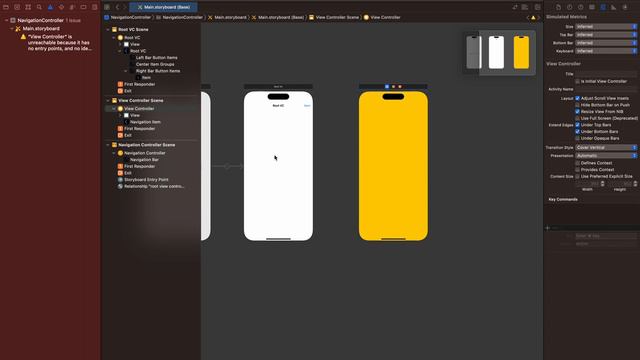The height and width of the screenshot is (360, 640).
Task: Enable Use Preferred Explicit Size
Action: [577, 176]
